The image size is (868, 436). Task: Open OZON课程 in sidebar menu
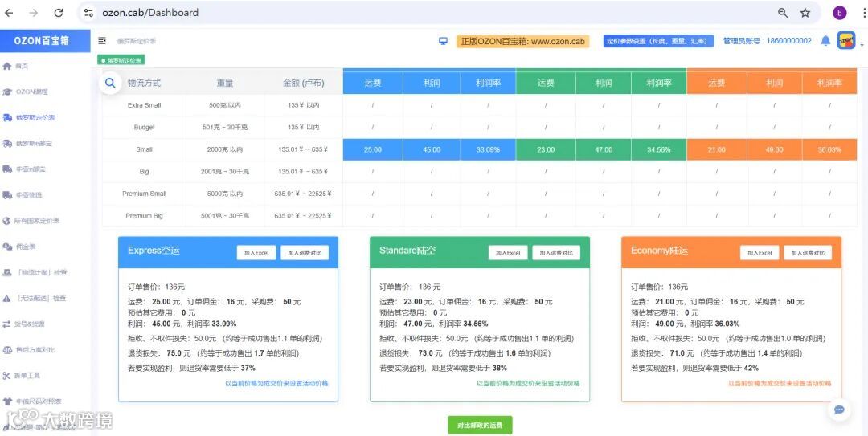[x=31, y=92]
